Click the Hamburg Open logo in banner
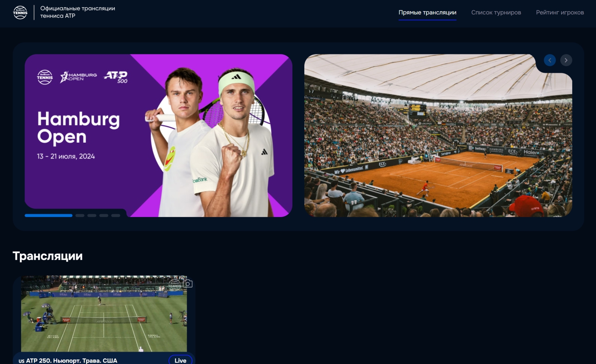Viewport: 596px width, 364px height. pos(79,77)
